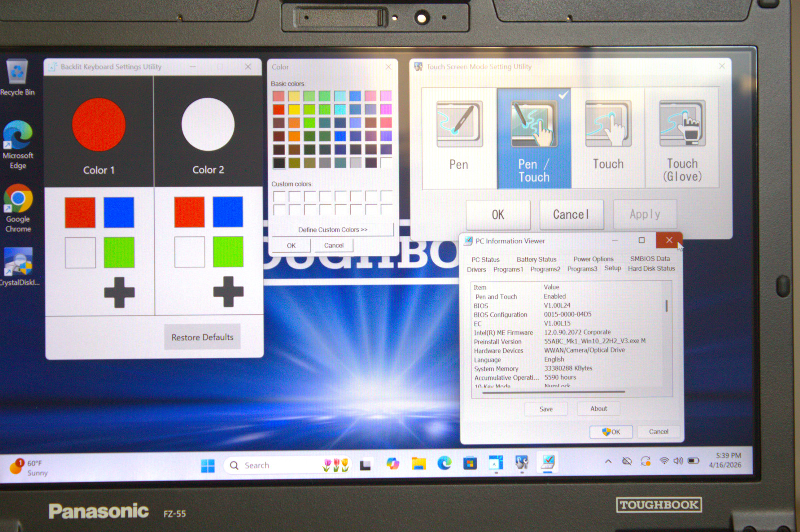Click About in PC Information Viewer
The image size is (800, 532).
point(598,409)
